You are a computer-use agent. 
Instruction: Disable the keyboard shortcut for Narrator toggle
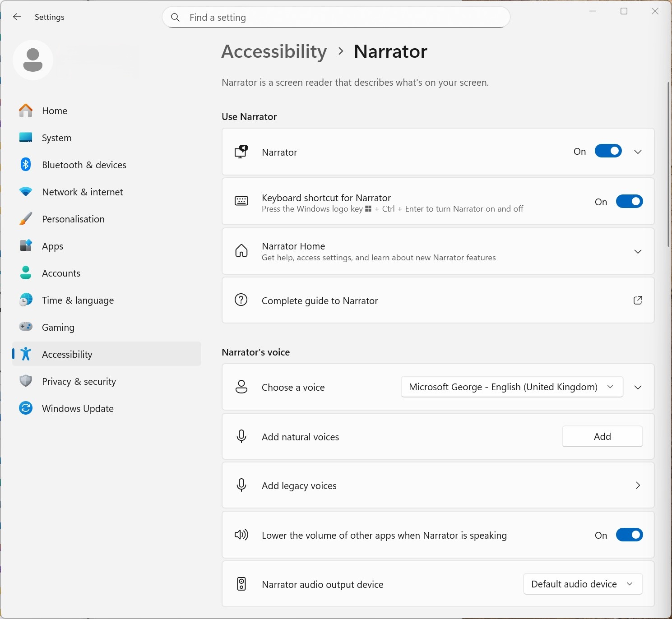[629, 202]
